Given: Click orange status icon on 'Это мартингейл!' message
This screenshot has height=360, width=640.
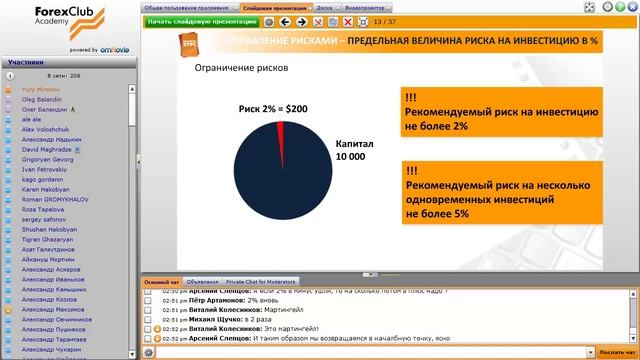Looking at the screenshot, I should (x=157, y=329).
